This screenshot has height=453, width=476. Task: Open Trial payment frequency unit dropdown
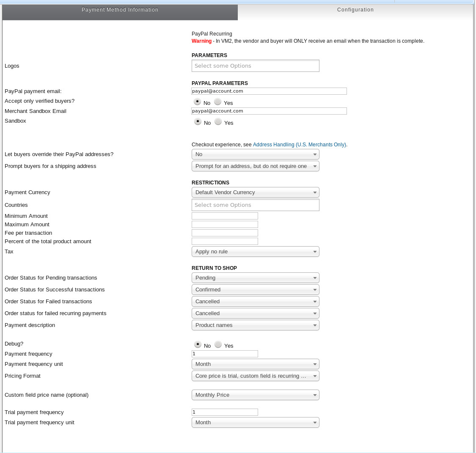[x=255, y=423]
